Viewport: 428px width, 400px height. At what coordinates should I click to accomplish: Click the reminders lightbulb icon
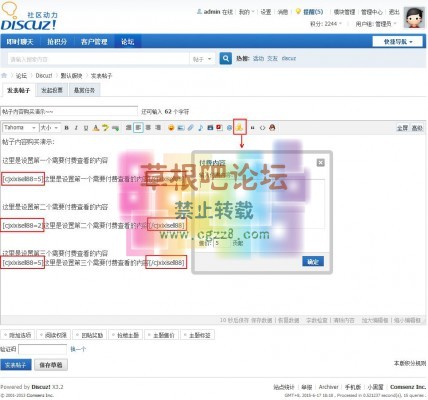pos(298,12)
